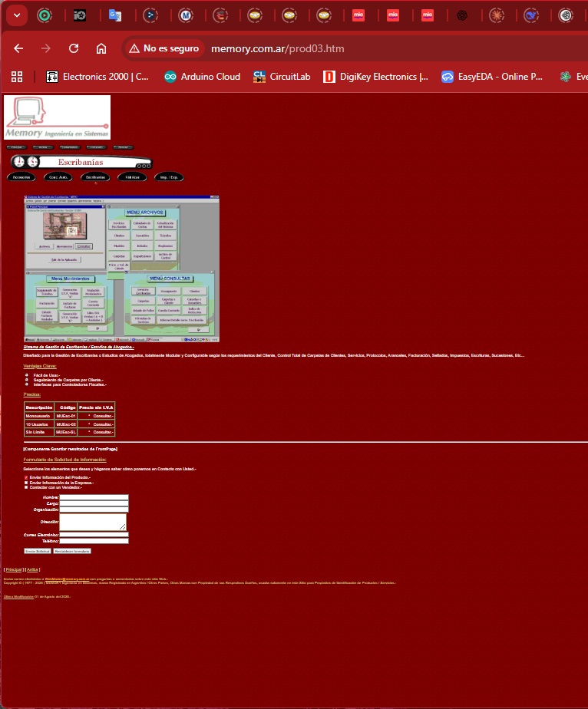This screenshot has width=588, height=709.
Task: Click the small Principal button under the logo
Action: click(x=17, y=147)
